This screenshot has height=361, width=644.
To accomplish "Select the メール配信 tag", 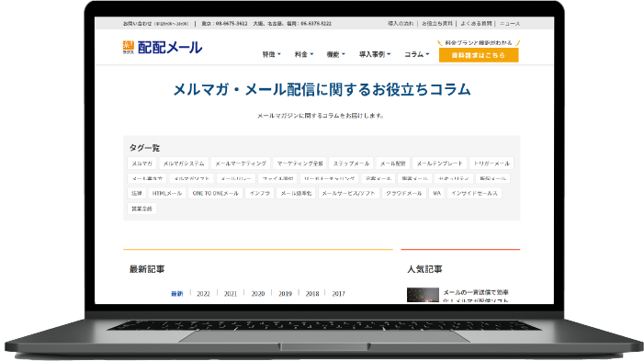I will pyautogui.click(x=392, y=163).
